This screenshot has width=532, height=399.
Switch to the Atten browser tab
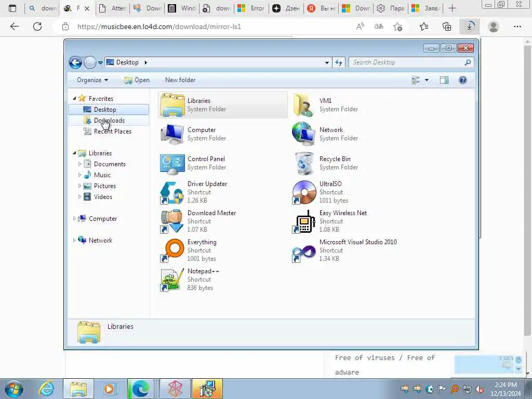(x=113, y=8)
